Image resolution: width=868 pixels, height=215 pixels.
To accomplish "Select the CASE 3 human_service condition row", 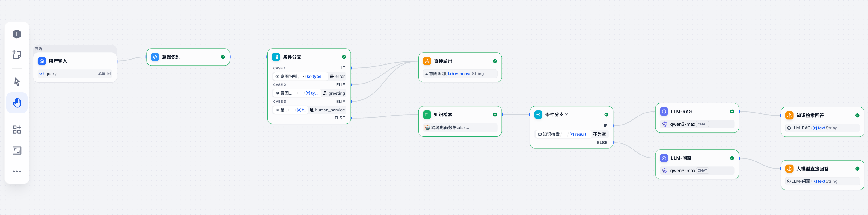I will click(309, 110).
